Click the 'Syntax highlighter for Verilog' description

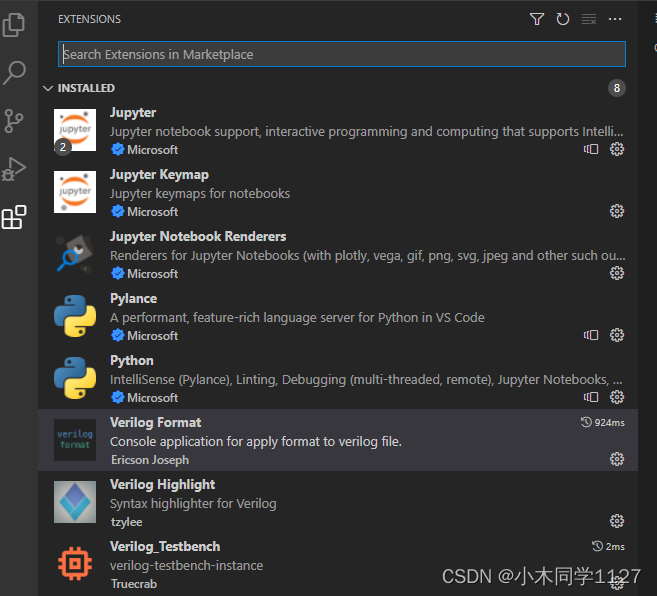coord(193,503)
